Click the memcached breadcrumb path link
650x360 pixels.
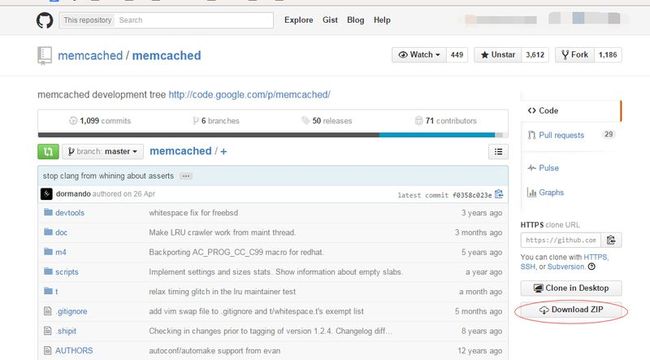tap(180, 151)
